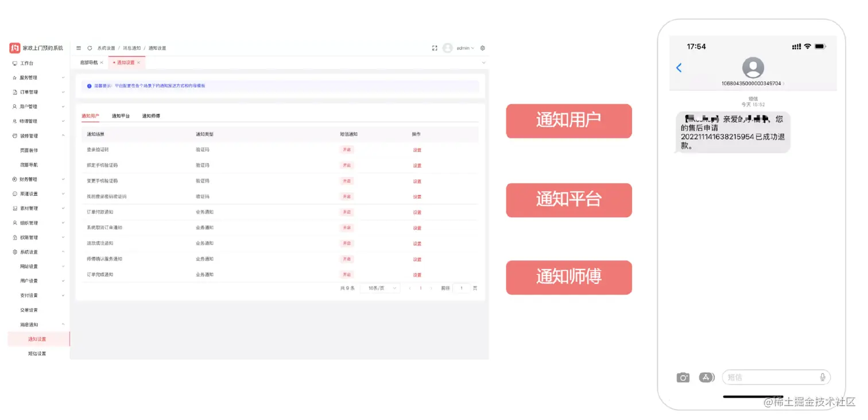Click the 师傅管理 sidebar icon

14,121
